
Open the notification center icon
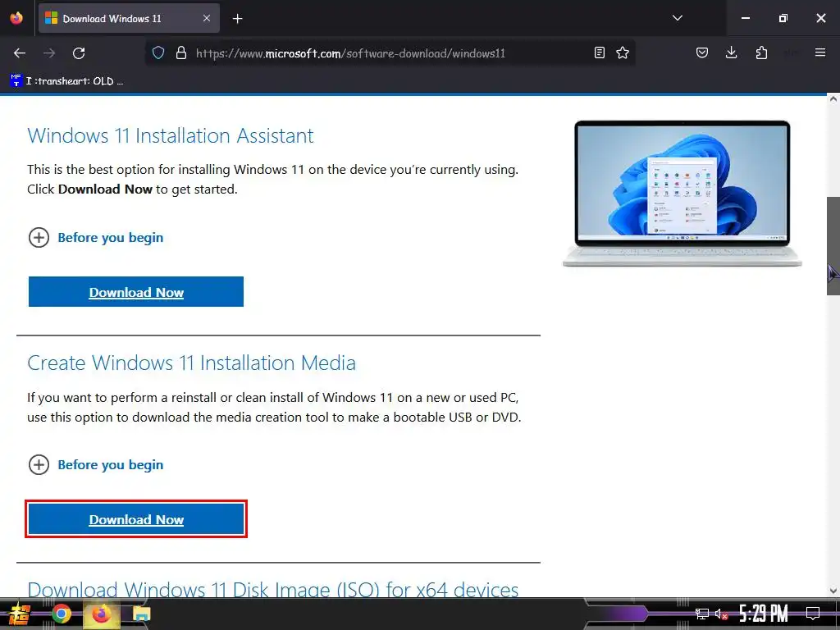813,614
